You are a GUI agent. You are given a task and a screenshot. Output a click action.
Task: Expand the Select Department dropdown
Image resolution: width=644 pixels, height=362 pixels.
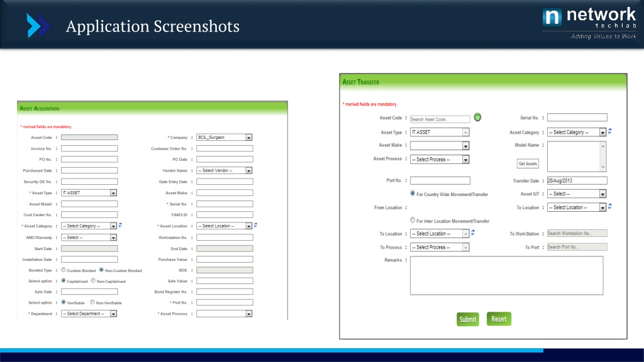pyautogui.click(x=89, y=314)
